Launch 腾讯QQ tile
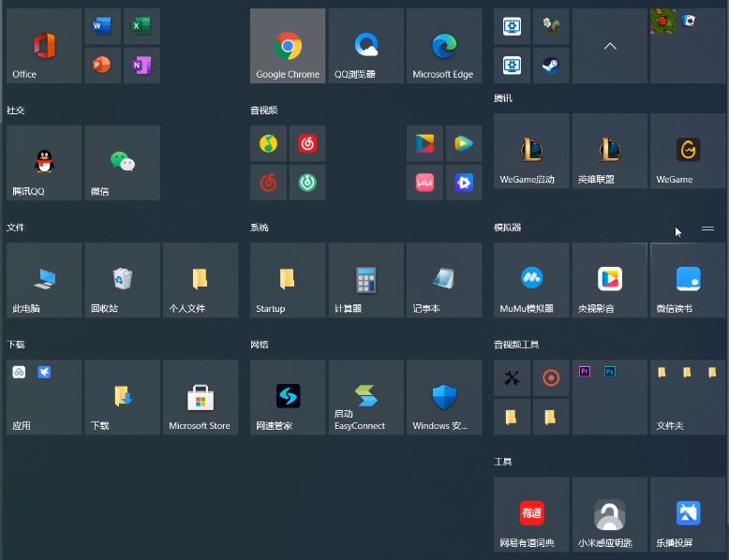Screen dimensions: 729x560 pyautogui.click(x=43, y=163)
